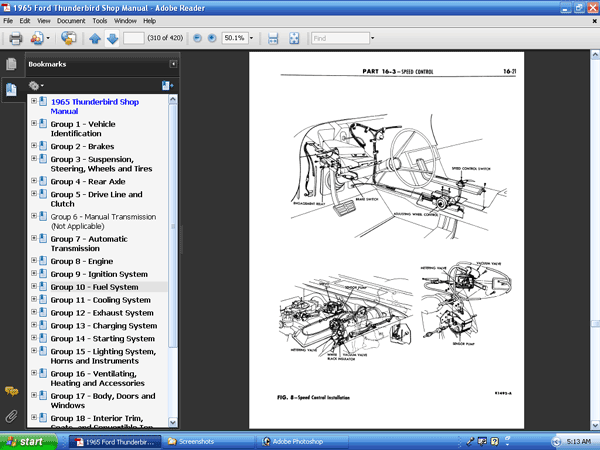Select bookmark Group 5 - Drive Line and Clutch
600x450 pixels.
point(96,199)
